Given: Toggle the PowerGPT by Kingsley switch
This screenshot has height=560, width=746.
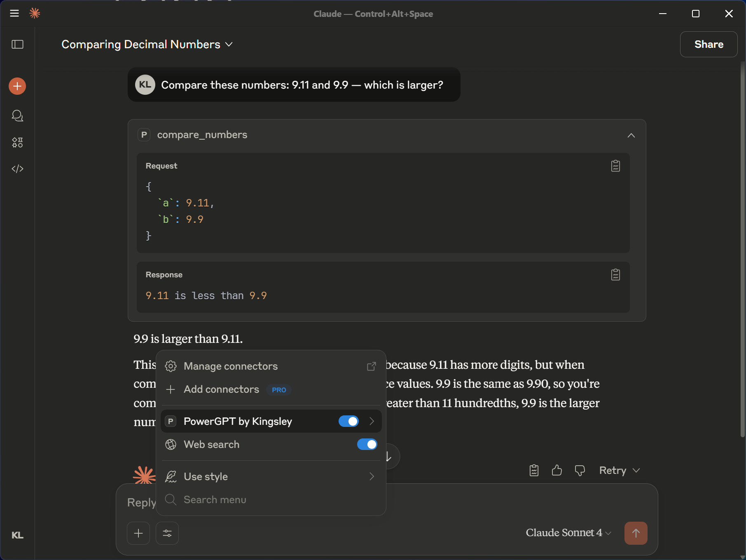Looking at the screenshot, I should point(348,421).
